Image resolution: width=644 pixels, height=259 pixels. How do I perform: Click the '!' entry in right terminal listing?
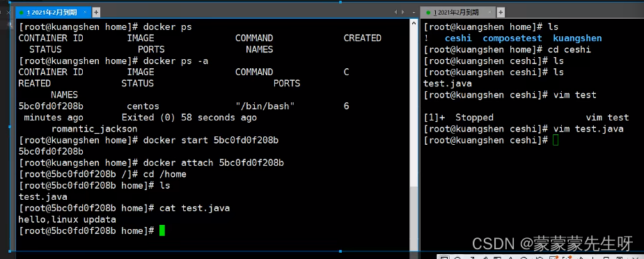click(x=425, y=38)
